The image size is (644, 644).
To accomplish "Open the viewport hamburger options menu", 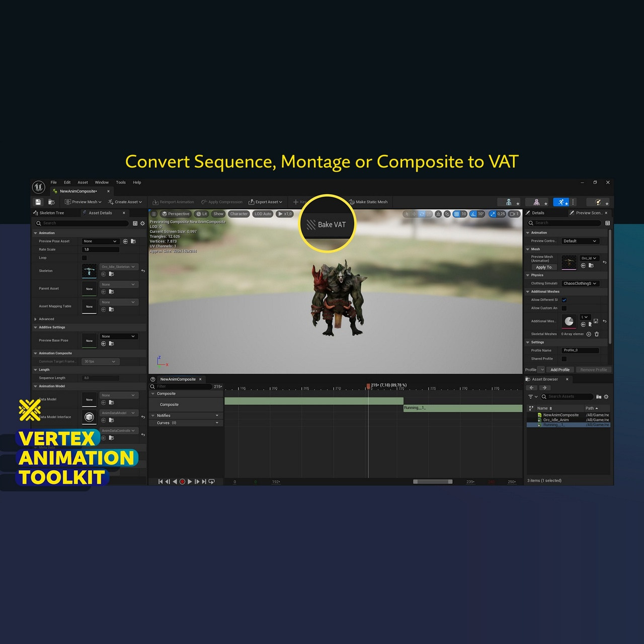I will [x=154, y=214].
